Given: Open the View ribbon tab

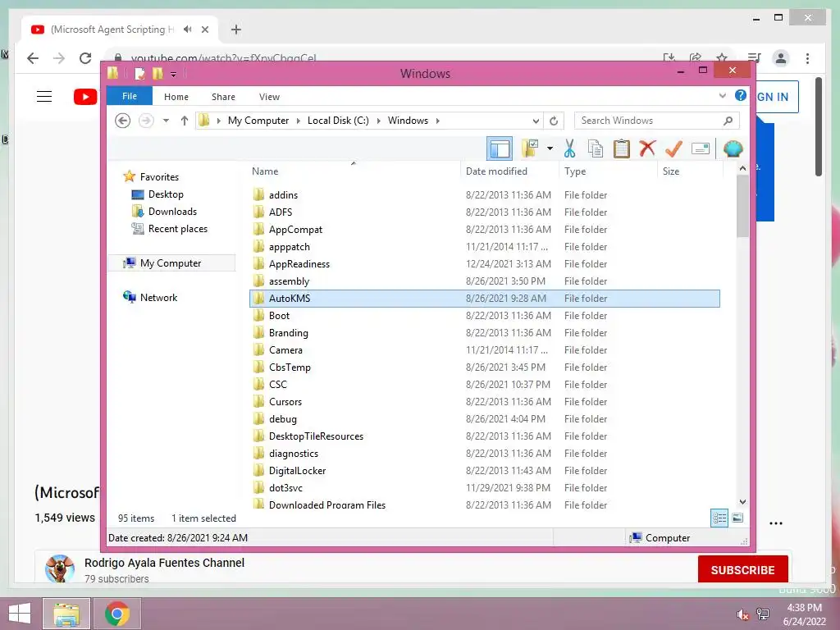Looking at the screenshot, I should (269, 97).
